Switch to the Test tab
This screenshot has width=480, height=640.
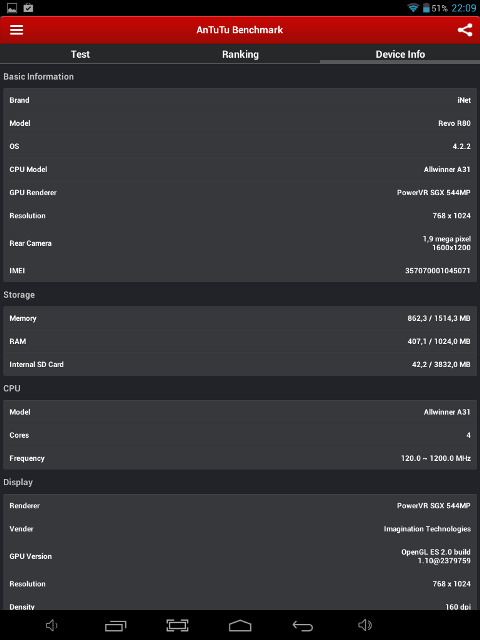[80, 54]
